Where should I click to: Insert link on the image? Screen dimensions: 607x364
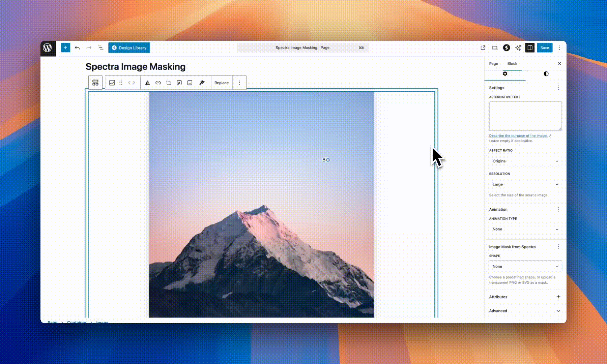pyautogui.click(x=158, y=83)
